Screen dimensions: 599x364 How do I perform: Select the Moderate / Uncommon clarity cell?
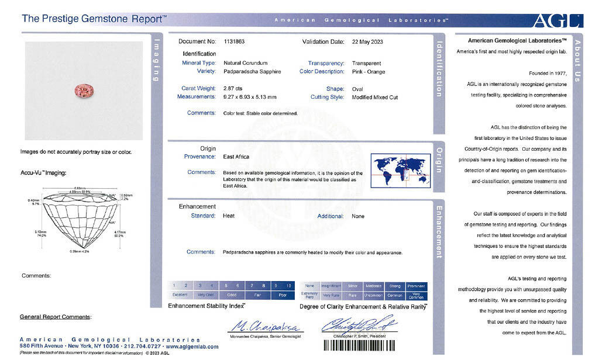point(374,291)
